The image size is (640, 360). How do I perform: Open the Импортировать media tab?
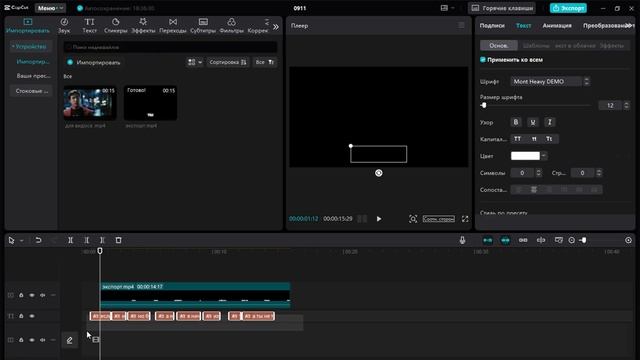28,26
